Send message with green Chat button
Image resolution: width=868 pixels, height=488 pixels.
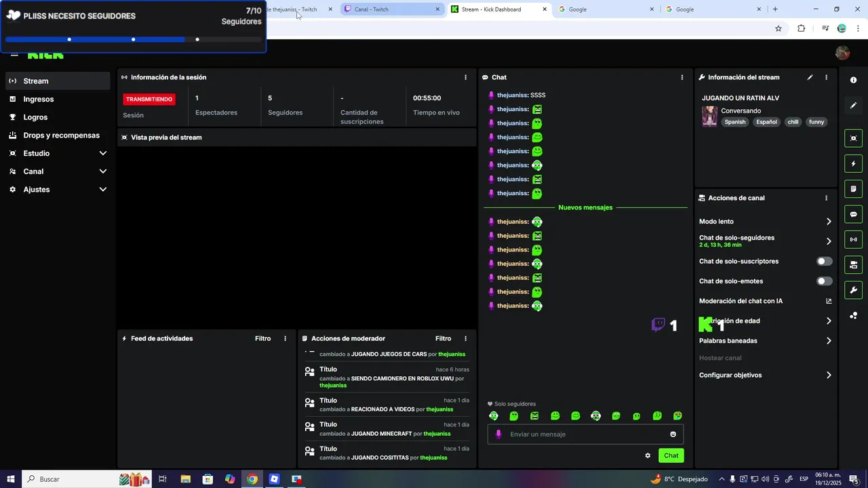pyautogui.click(x=671, y=455)
